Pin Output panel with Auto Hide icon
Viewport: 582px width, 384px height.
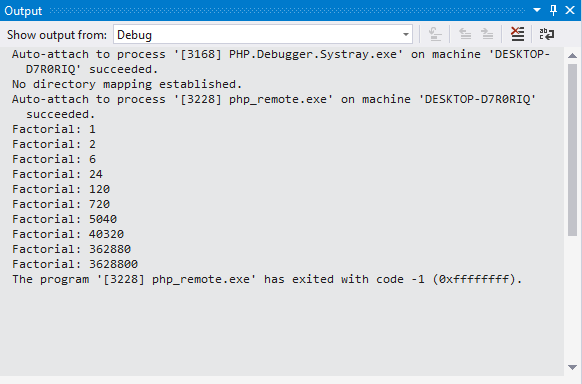click(x=553, y=10)
